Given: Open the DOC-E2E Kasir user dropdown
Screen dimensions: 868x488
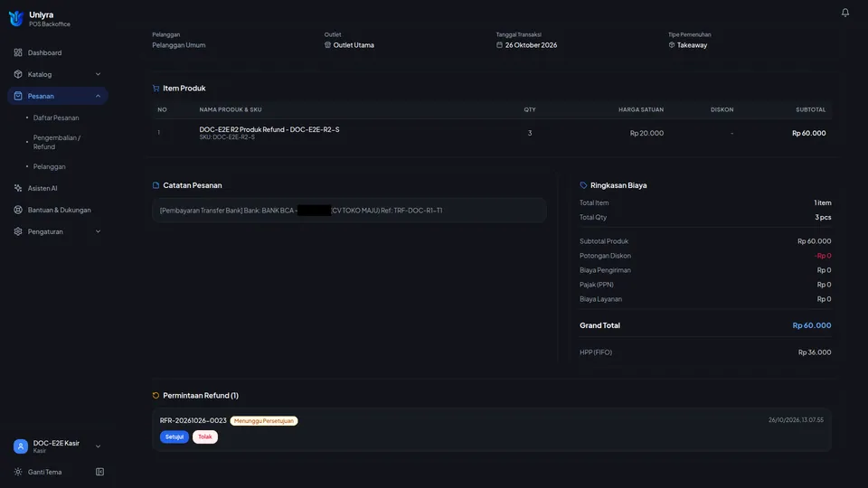Looking at the screenshot, I should point(98,446).
